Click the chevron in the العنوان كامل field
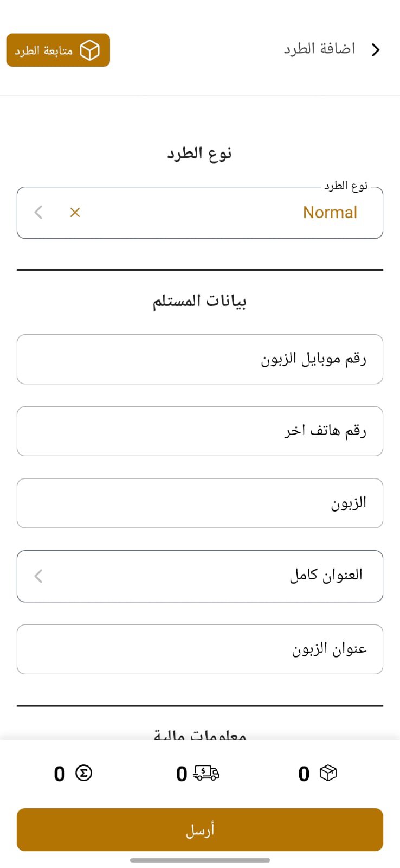The height and width of the screenshot is (868, 400). [x=38, y=576]
